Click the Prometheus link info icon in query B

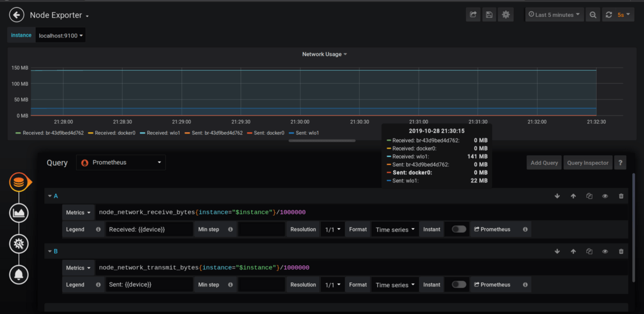click(525, 284)
